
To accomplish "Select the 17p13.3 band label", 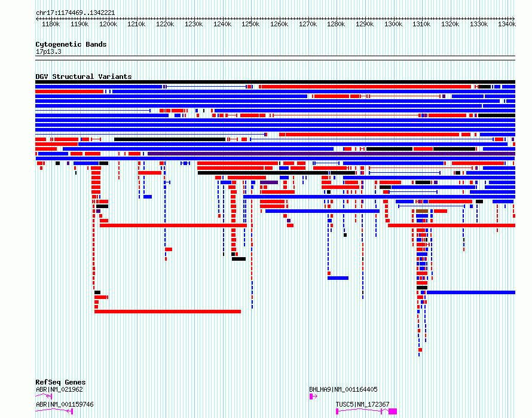I will pyautogui.click(x=48, y=51).
